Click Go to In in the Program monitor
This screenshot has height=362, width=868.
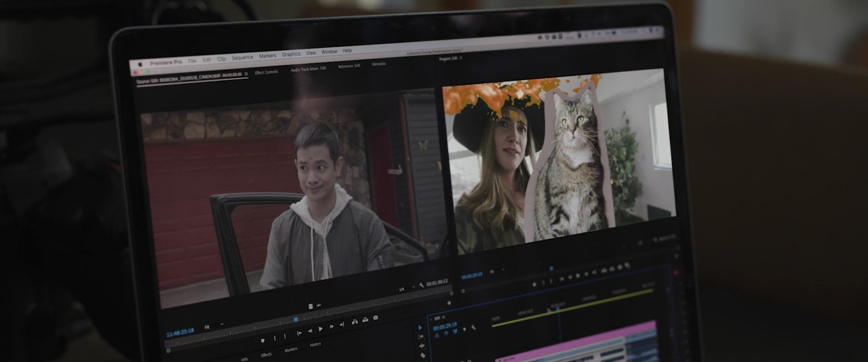click(562, 279)
